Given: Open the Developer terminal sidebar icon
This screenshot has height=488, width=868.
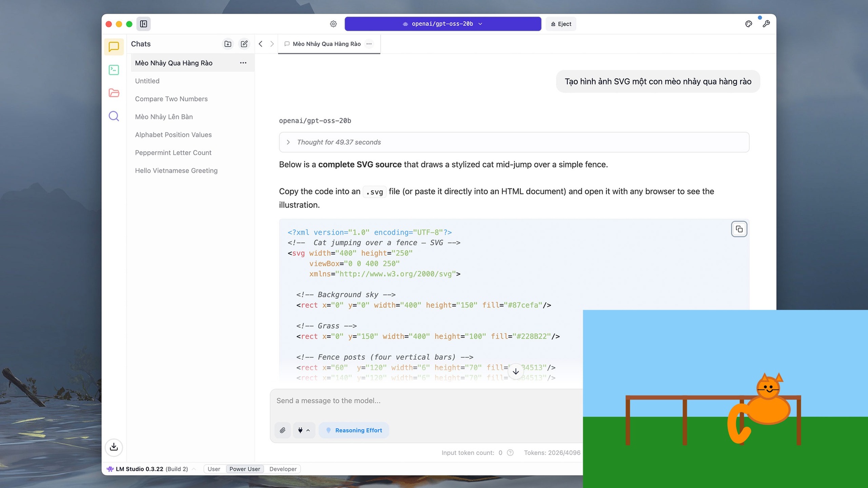Looking at the screenshot, I should pos(114,70).
